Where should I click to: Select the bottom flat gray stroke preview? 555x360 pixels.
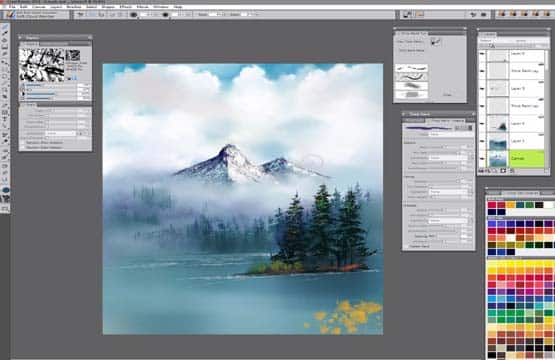411,95
